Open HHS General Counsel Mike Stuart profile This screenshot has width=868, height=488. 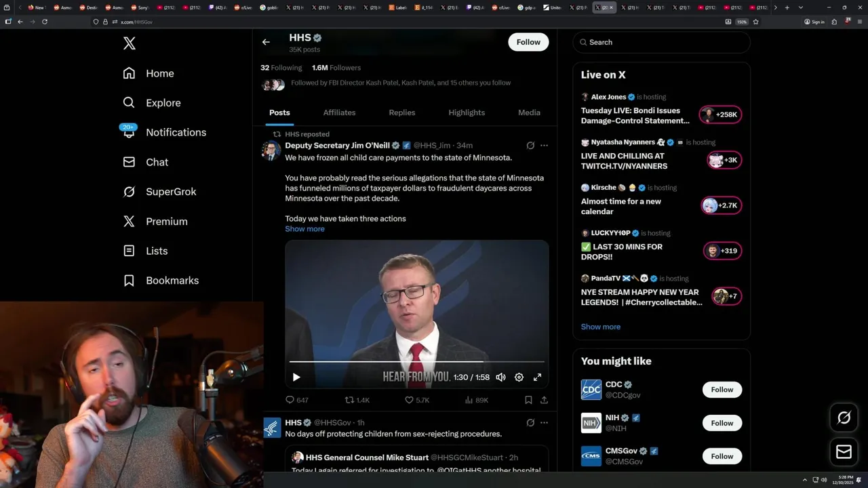coord(366,457)
